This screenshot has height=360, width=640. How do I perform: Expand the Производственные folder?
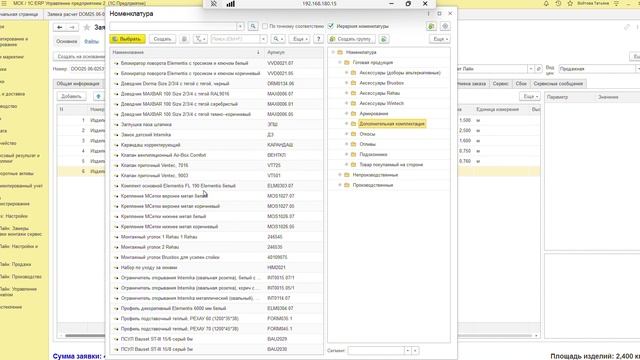coord(340,185)
